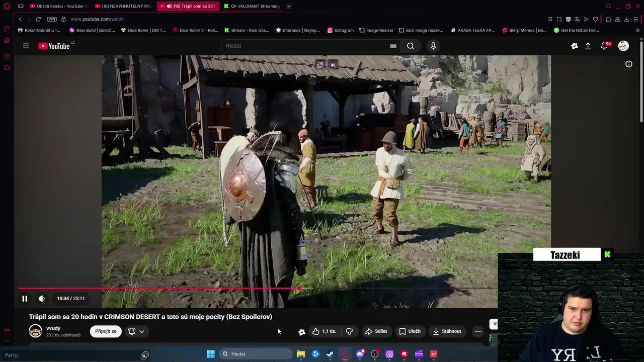
Task: Click the youtube.com/watch address field
Action: [x=97, y=19]
